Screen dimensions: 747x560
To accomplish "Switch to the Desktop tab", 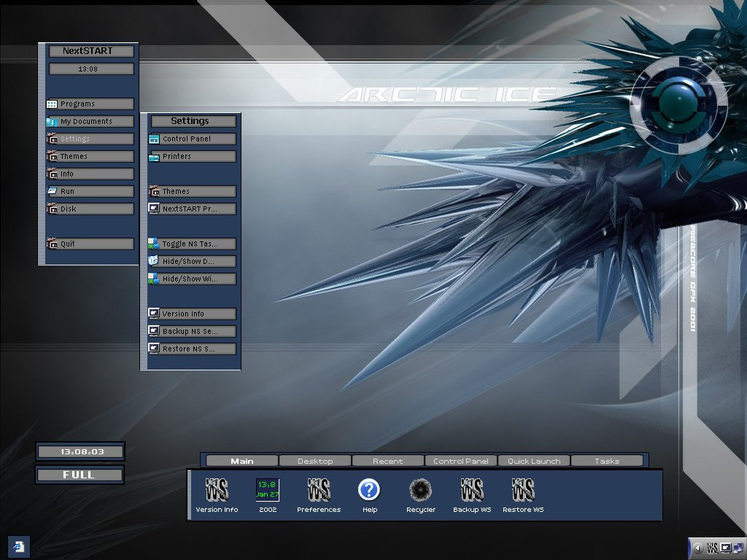I will [315, 461].
